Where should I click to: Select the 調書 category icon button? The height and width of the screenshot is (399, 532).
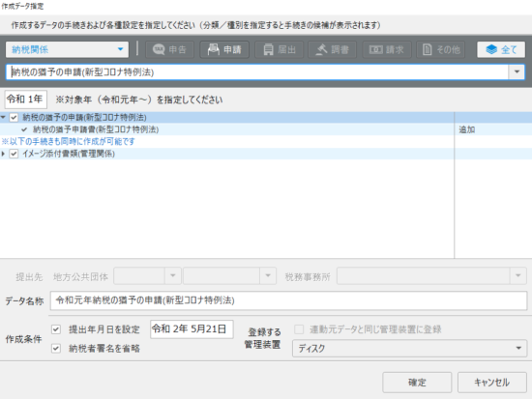332,49
